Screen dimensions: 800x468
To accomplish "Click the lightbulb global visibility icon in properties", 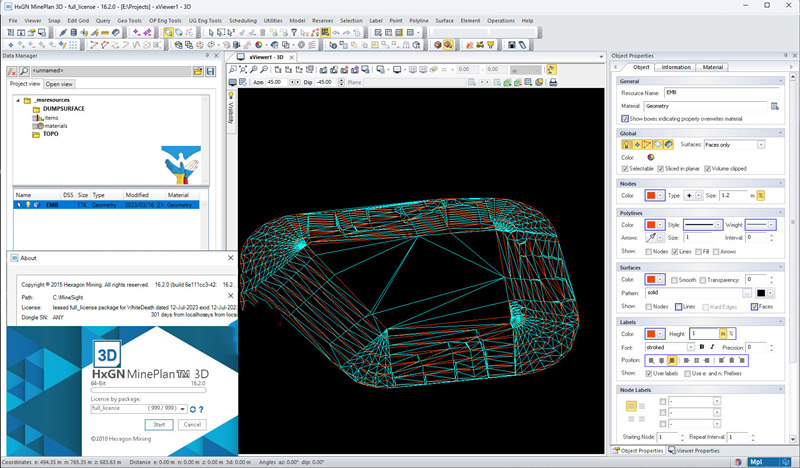I will pos(627,144).
